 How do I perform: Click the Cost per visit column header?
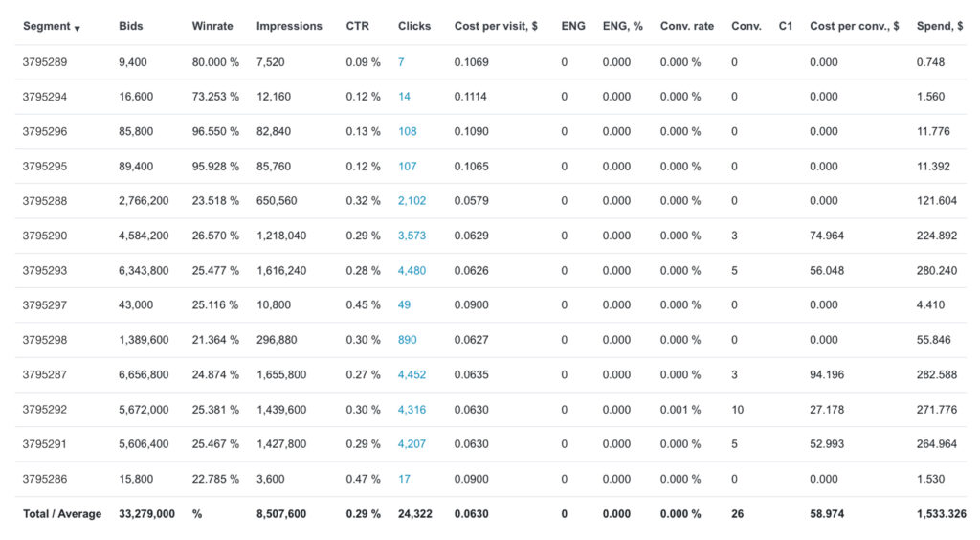(496, 26)
